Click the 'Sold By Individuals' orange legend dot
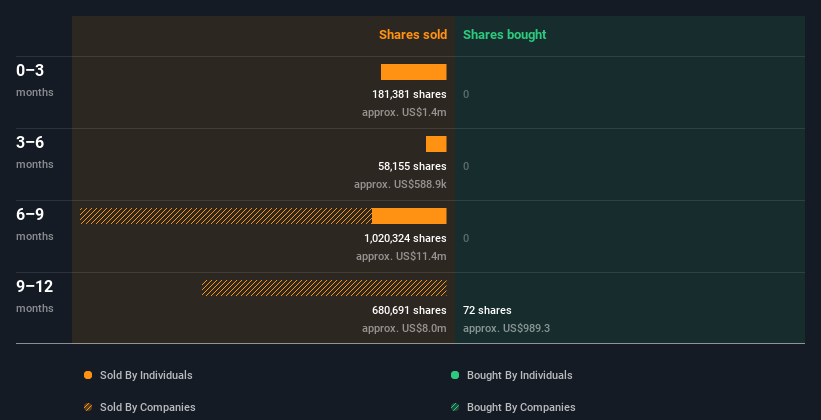821x420 pixels. 88,375
